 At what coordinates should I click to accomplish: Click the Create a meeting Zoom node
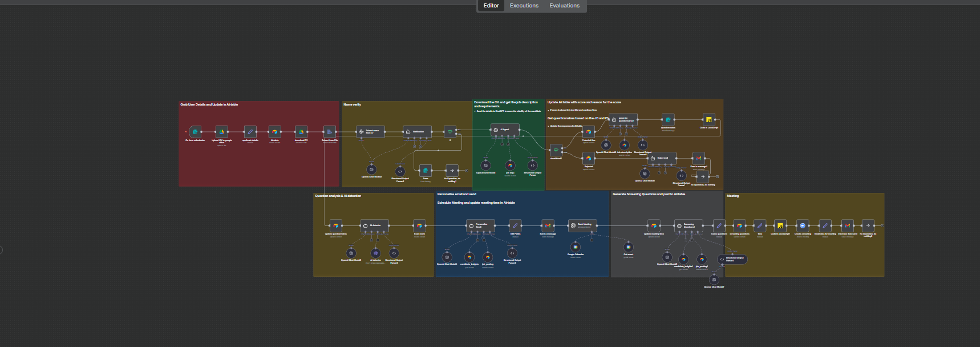[x=803, y=225]
